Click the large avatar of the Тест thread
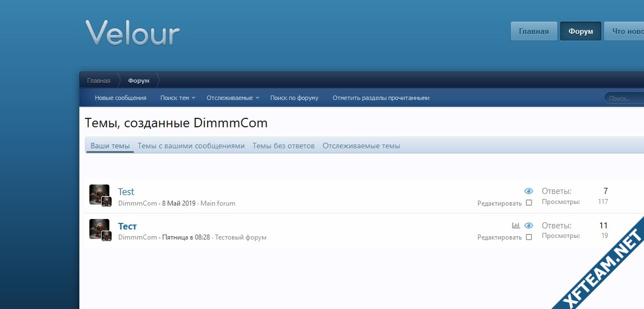The image size is (644, 309). pyautogui.click(x=99, y=228)
